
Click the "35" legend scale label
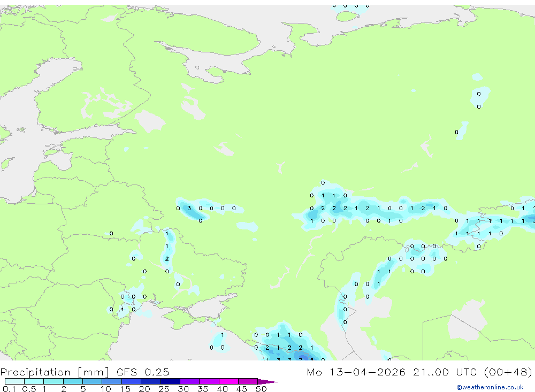point(203,389)
